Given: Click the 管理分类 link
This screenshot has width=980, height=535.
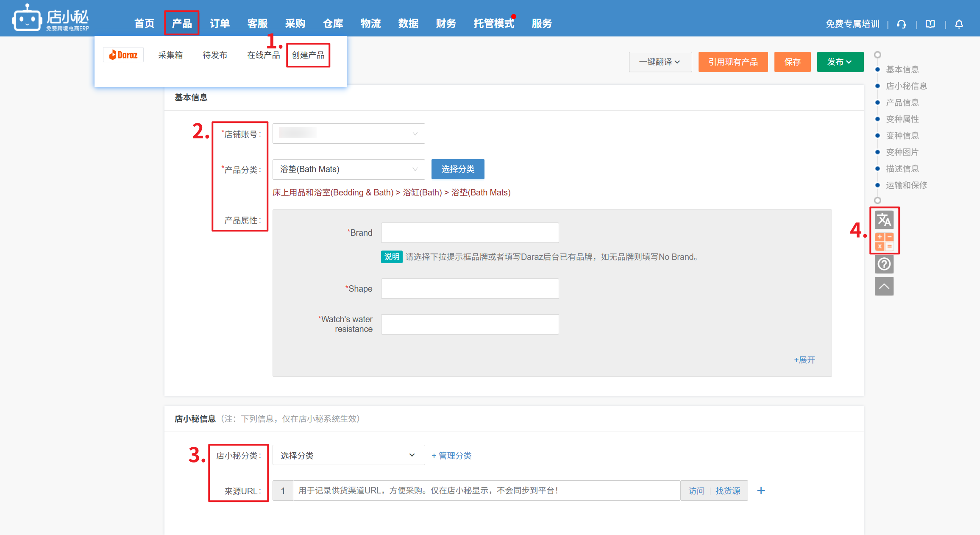Looking at the screenshot, I should [452, 455].
